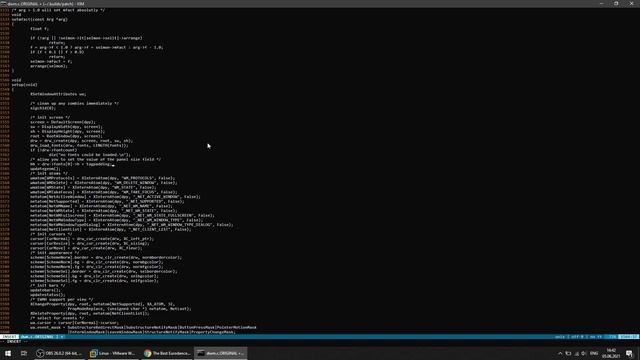The width and height of the screenshot is (640, 360).
Task: Click the file position percentage in Vim statusline
Action: click(x=612, y=337)
